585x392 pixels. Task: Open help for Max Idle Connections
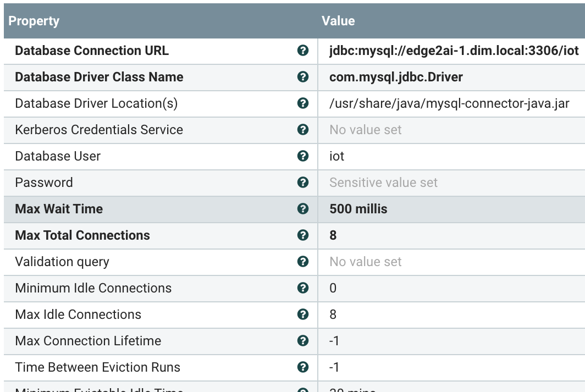[x=302, y=314]
